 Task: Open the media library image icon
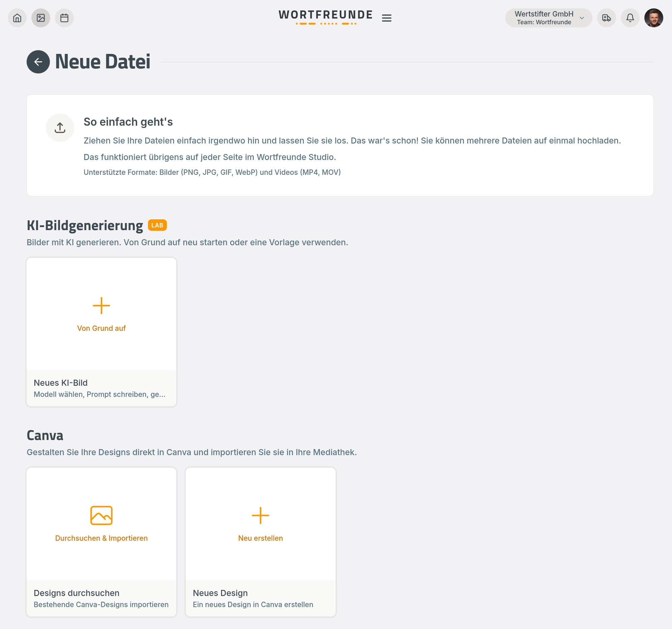[x=41, y=18]
